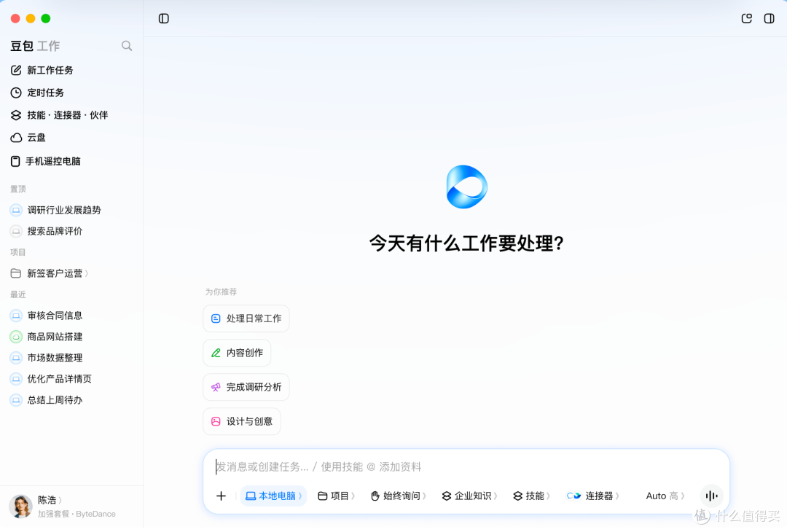Open the 企业知识 dropdown
This screenshot has height=532, width=787.
[x=470, y=496]
